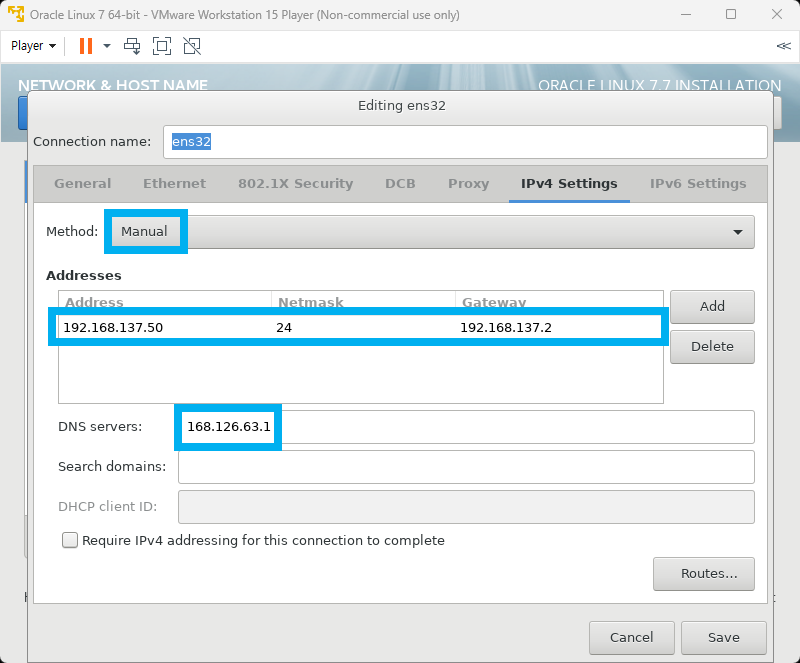
Task: Click the Search domains input field
Action: 466,467
